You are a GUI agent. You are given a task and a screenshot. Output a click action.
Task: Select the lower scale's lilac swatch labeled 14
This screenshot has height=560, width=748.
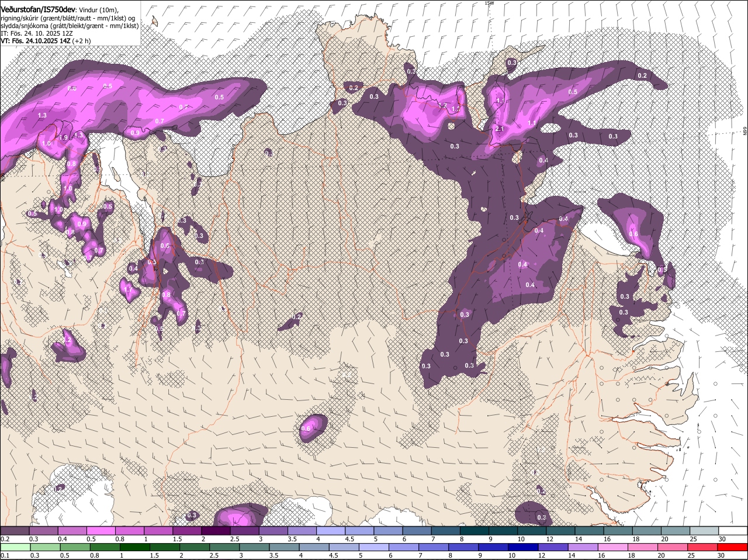[x=582, y=547]
